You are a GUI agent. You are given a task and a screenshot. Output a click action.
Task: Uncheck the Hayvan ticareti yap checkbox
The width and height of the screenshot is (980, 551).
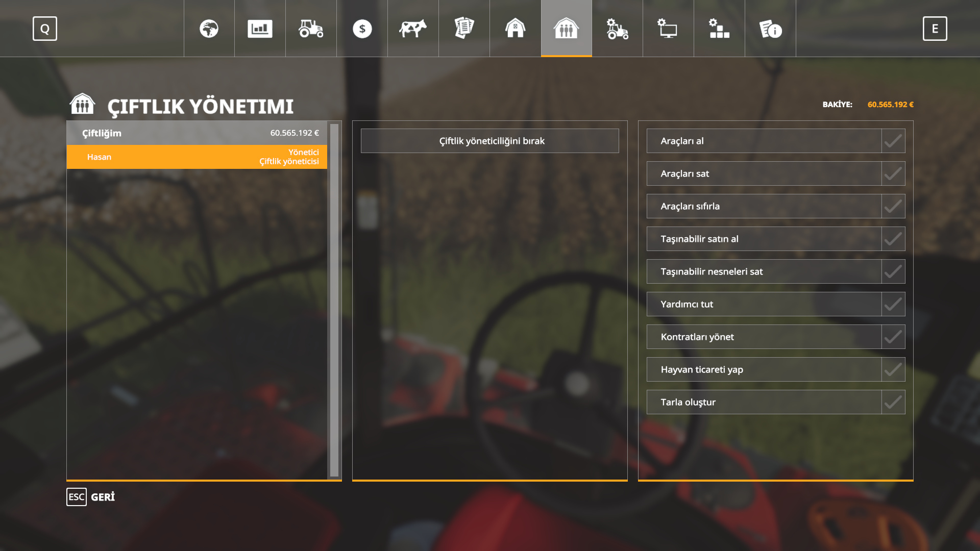(x=893, y=369)
